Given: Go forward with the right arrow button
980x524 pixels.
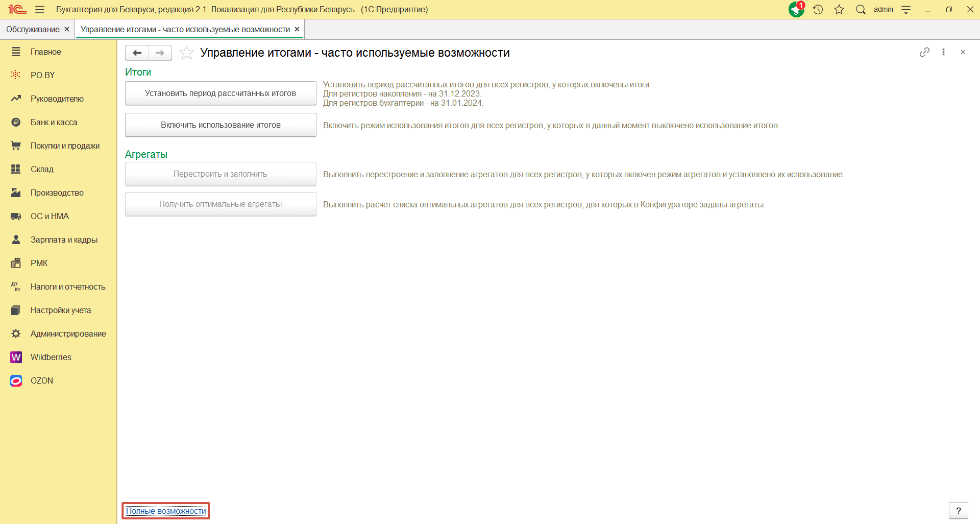Looking at the screenshot, I should [160, 53].
